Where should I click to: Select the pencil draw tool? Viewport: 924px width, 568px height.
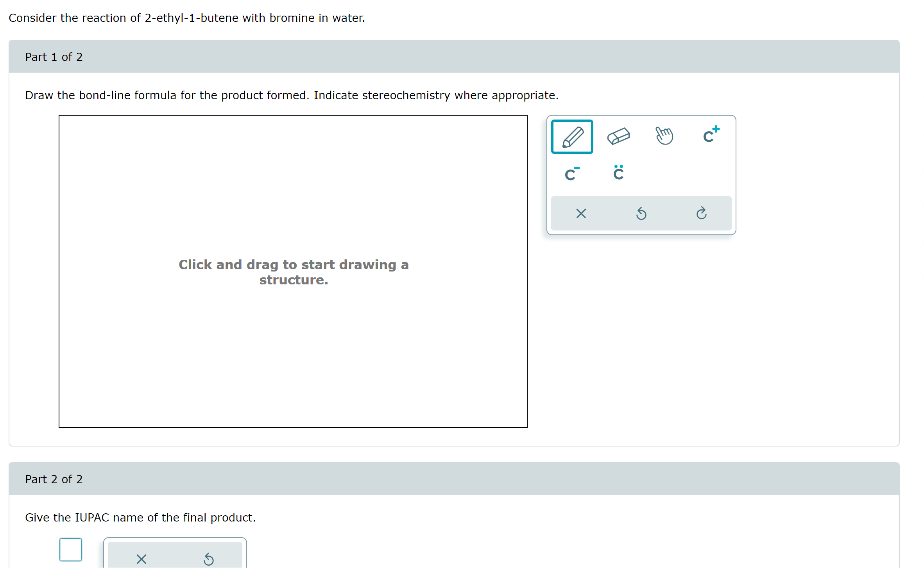[572, 137]
